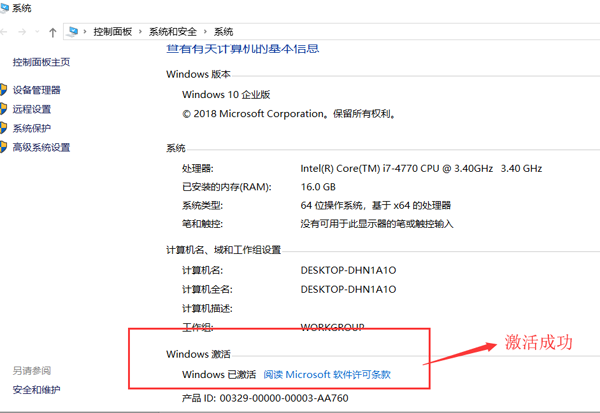600x413 pixels.
Task: Click the processor value Intel Core i7-4770
Action: pyautogui.click(x=421, y=168)
